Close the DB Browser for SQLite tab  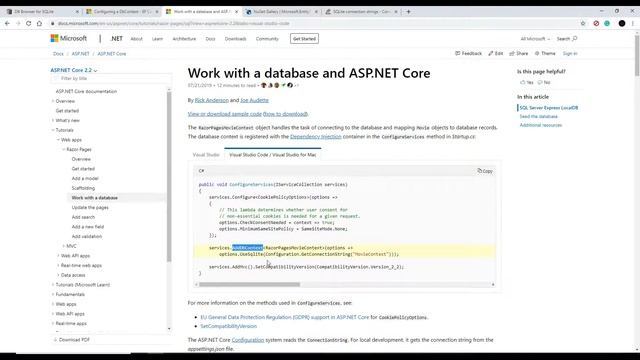(x=77, y=12)
